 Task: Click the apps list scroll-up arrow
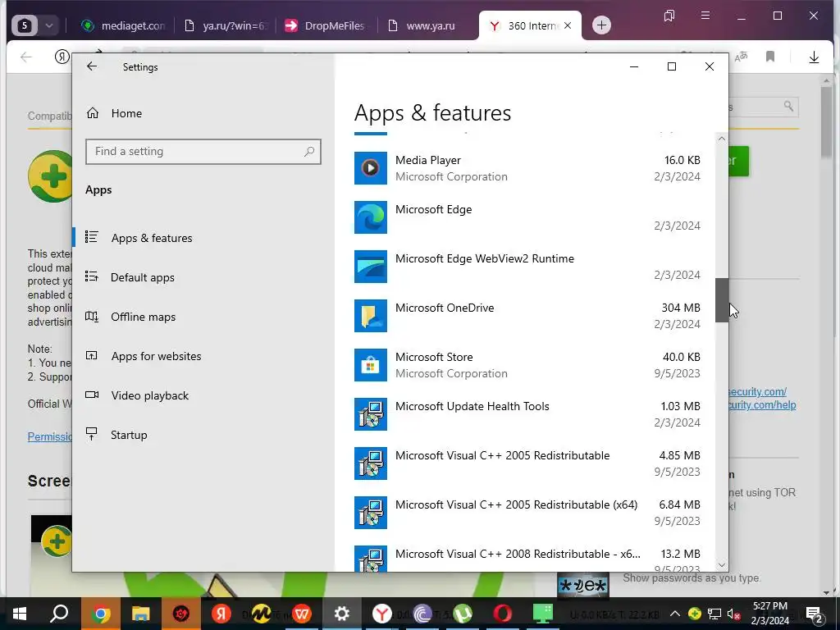click(722, 139)
